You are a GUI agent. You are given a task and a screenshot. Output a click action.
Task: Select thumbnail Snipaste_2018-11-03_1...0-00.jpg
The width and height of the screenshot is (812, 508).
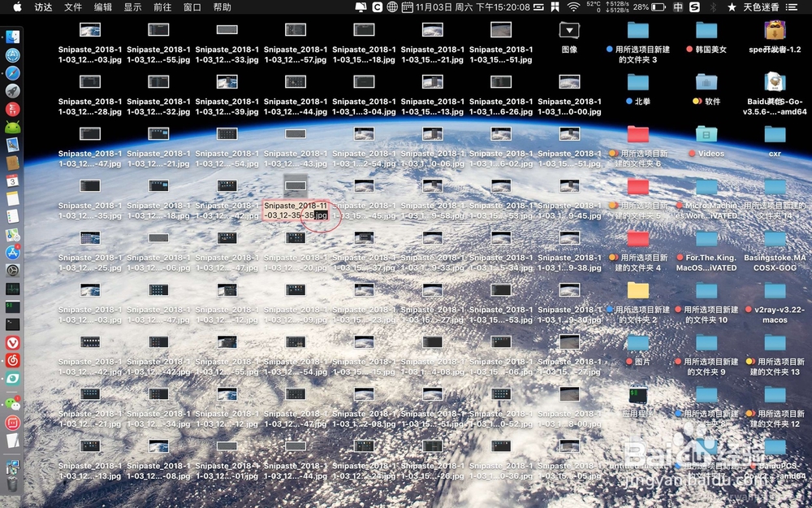pos(569,82)
